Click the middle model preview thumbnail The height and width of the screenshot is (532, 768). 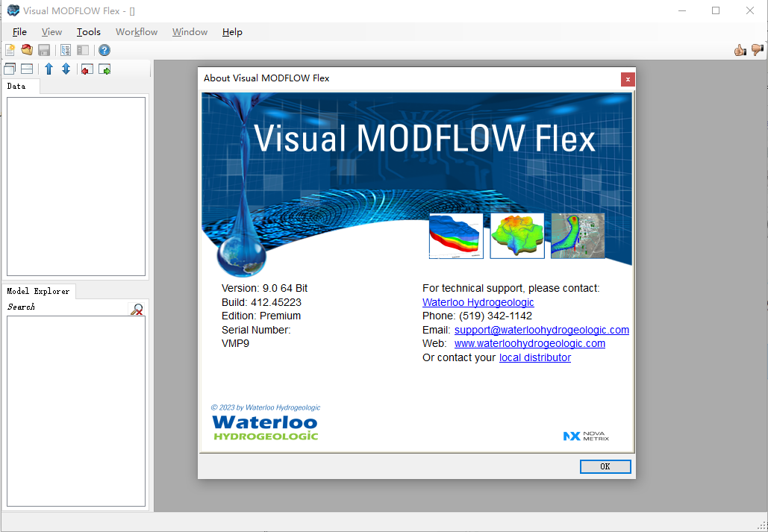[x=516, y=236]
